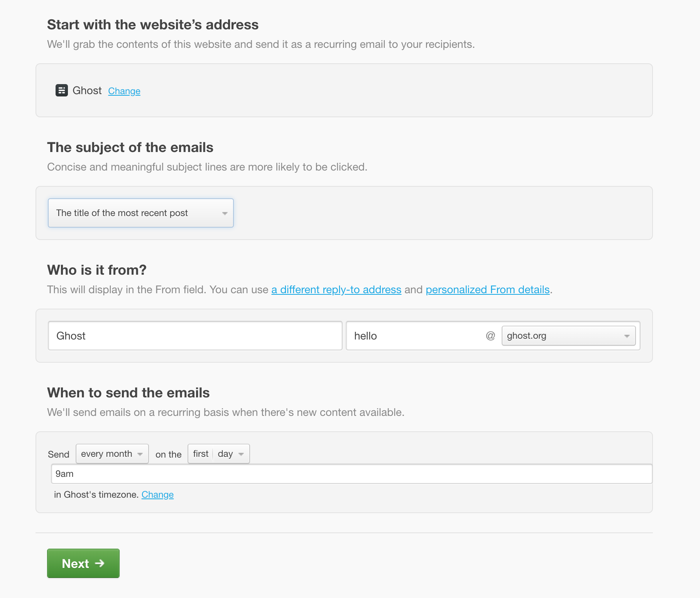Change the website address
This screenshot has width=700, height=598.
(124, 91)
